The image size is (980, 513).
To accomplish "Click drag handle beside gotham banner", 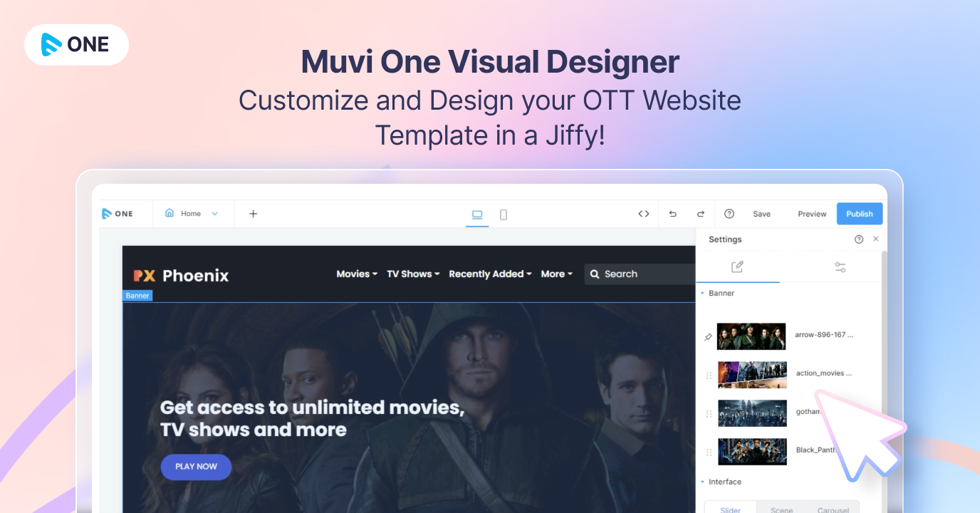I will click(x=709, y=414).
